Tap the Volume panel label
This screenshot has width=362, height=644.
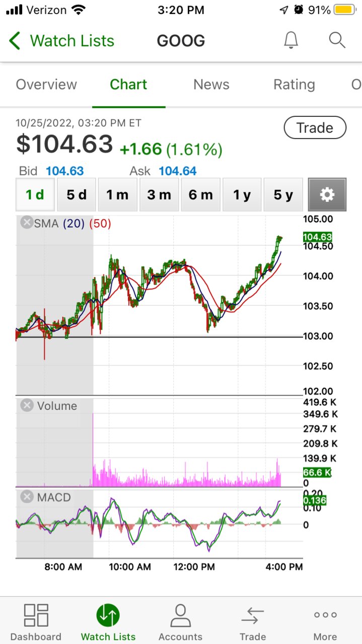[57, 406]
